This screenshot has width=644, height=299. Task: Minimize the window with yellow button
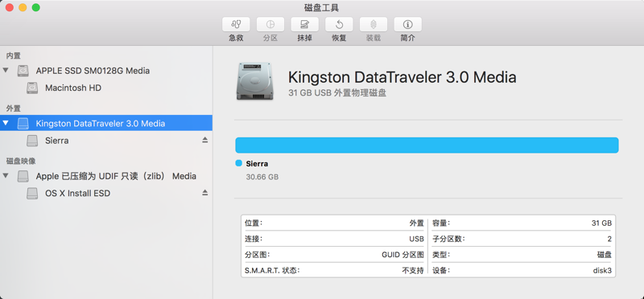point(23,7)
